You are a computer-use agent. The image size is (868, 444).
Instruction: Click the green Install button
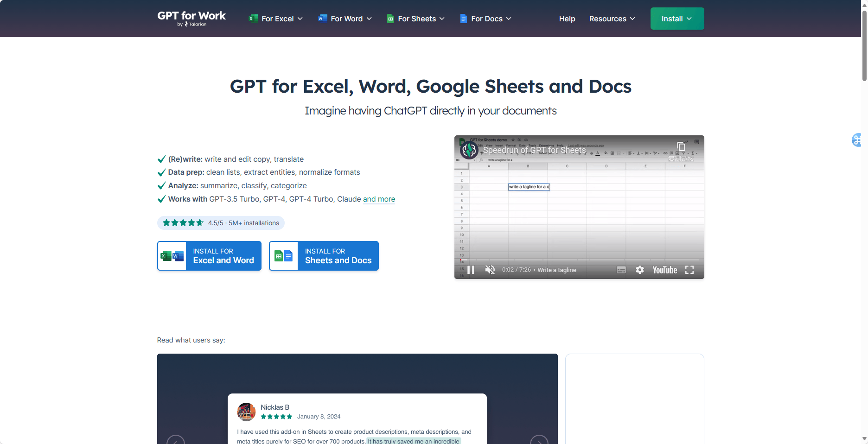(677, 19)
